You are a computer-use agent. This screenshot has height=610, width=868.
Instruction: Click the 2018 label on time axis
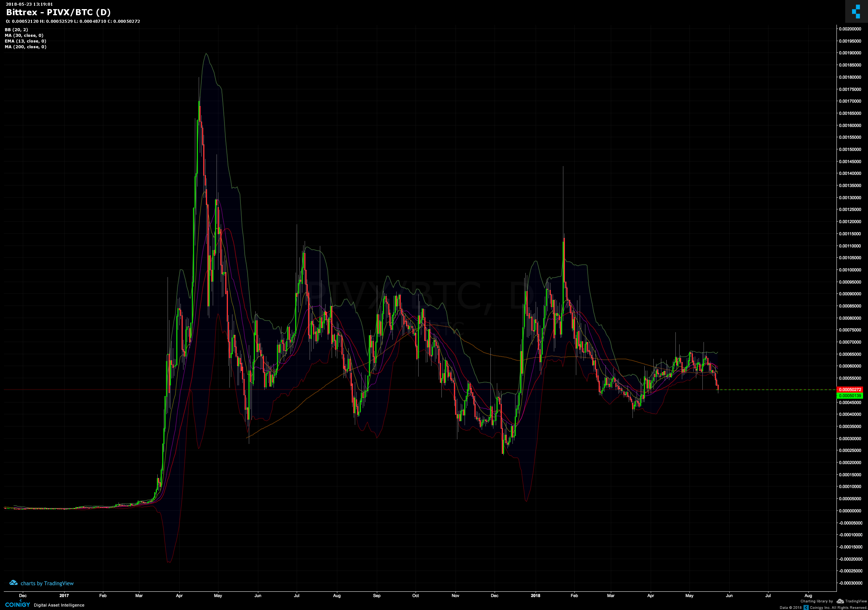coord(535,596)
